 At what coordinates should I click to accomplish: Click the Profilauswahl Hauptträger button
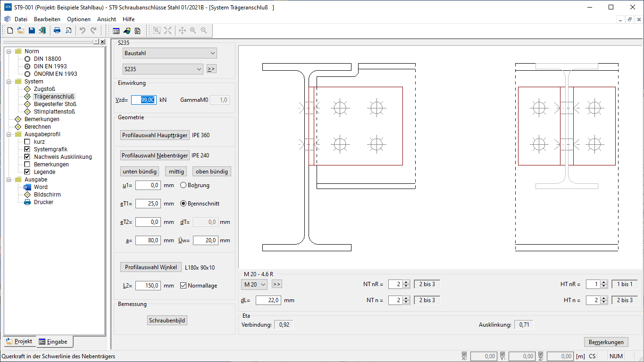tap(155, 135)
